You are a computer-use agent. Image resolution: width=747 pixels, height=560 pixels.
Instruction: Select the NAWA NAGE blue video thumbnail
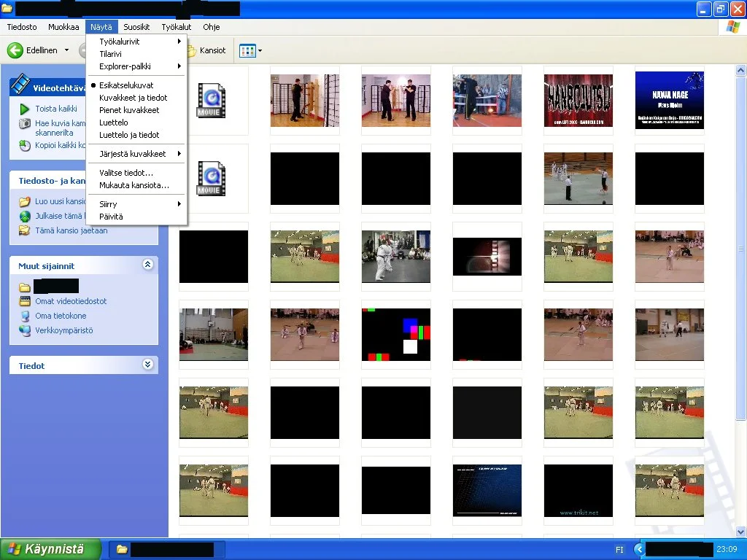[669, 101]
